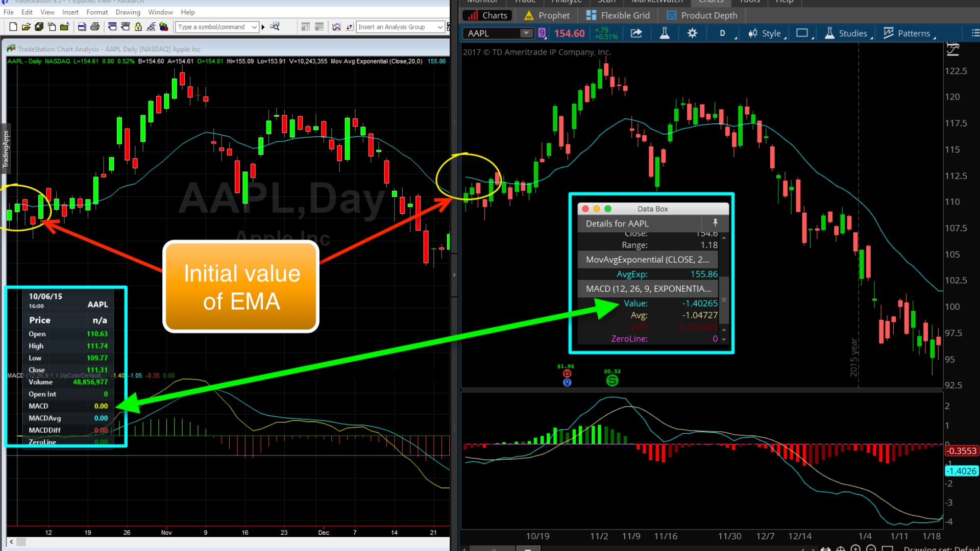The image size is (980, 551).
Task: Select the Charts sub-tab in thinkorswim
Action: 487,15
